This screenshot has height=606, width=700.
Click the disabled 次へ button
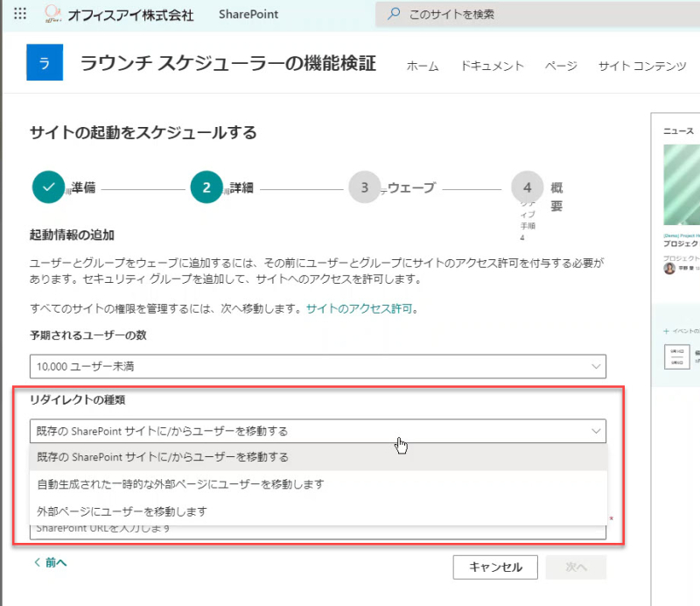click(x=576, y=567)
